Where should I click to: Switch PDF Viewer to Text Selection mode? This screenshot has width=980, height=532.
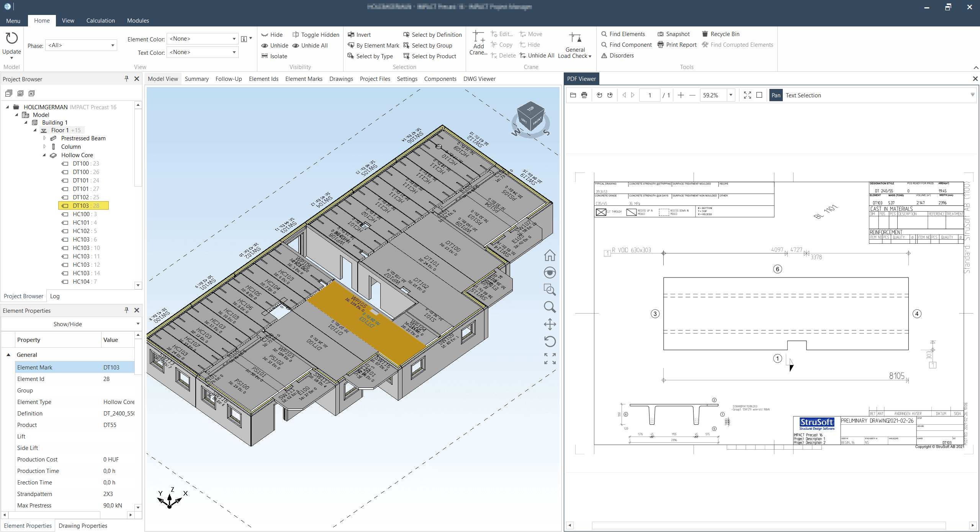(x=803, y=95)
